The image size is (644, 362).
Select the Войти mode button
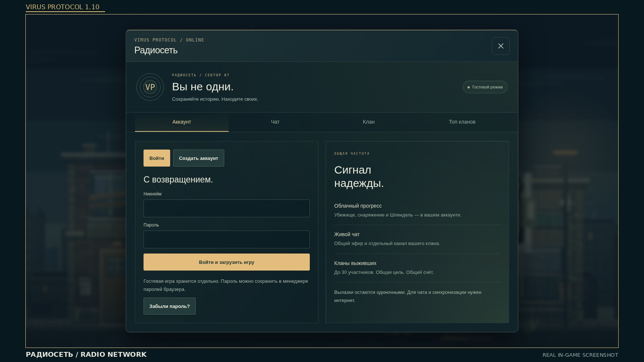(x=157, y=158)
